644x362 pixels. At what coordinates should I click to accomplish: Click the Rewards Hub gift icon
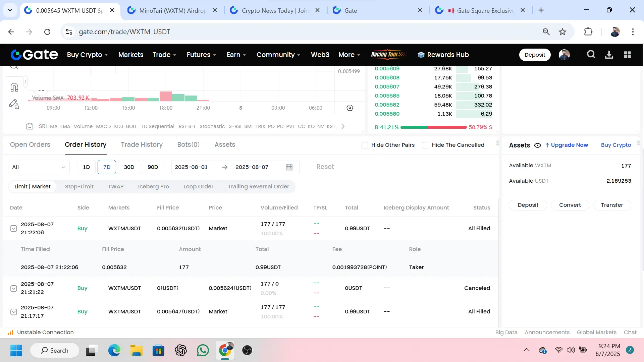pos(421,55)
